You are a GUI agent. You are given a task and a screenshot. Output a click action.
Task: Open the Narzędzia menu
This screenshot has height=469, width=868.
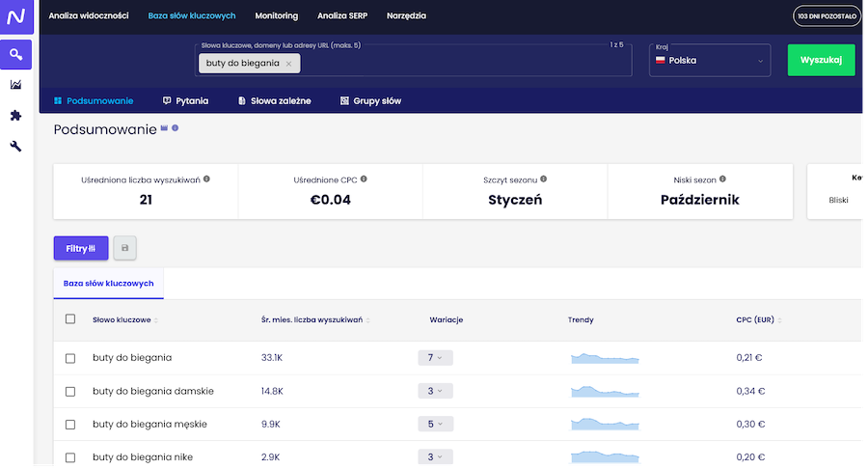point(406,15)
